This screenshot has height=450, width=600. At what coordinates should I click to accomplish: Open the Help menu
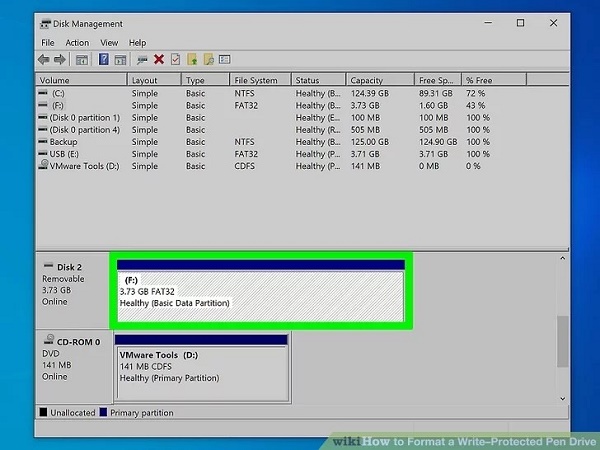point(137,43)
